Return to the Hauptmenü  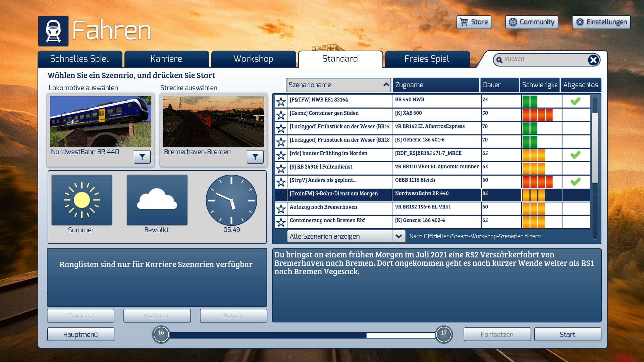pos(80,335)
